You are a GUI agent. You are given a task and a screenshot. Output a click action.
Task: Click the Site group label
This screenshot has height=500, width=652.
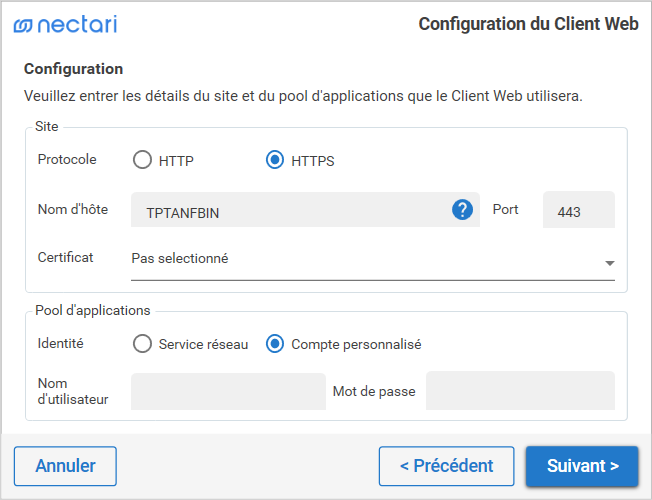pos(47,127)
